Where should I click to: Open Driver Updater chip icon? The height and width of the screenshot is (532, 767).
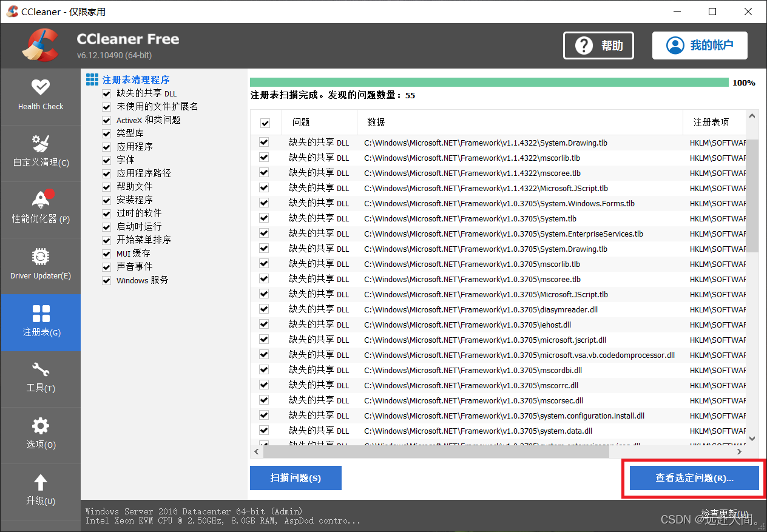(41, 257)
